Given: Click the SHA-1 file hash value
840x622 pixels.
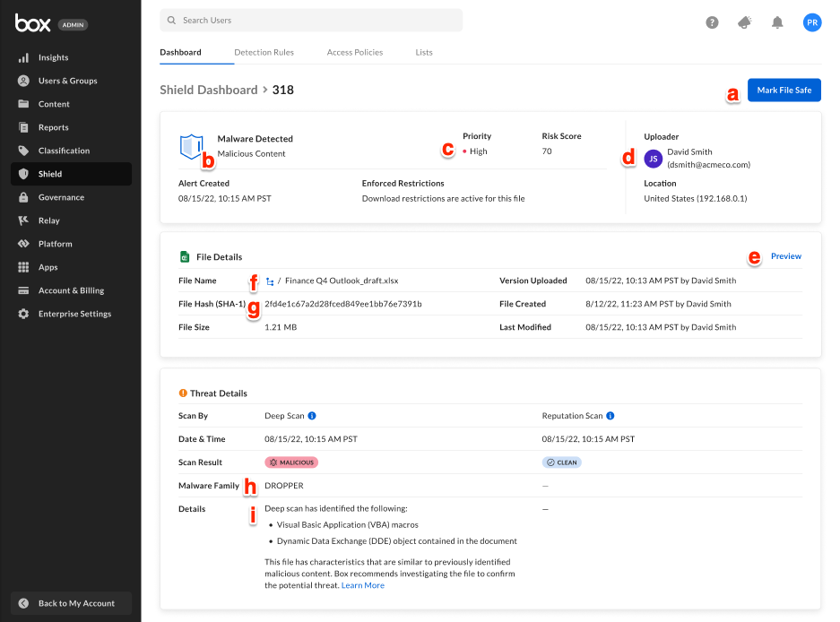Looking at the screenshot, I should (342, 304).
